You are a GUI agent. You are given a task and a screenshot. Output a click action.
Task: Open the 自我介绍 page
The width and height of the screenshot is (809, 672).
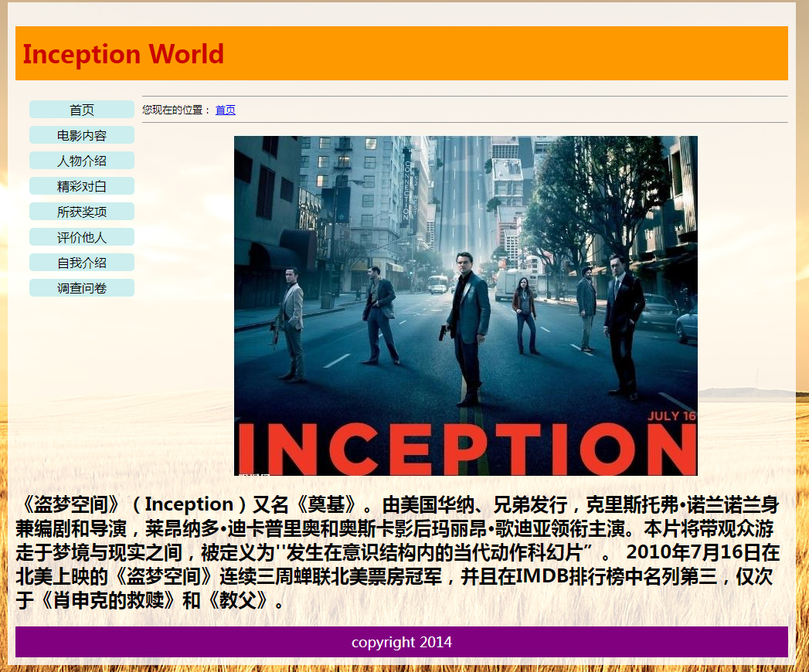[x=82, y=263]
